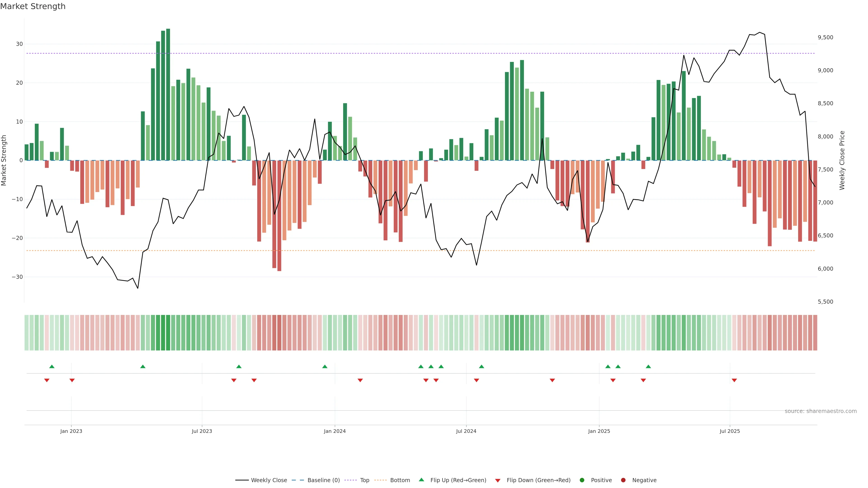Click the 9,500 right axis tick label

click(825, 37)
